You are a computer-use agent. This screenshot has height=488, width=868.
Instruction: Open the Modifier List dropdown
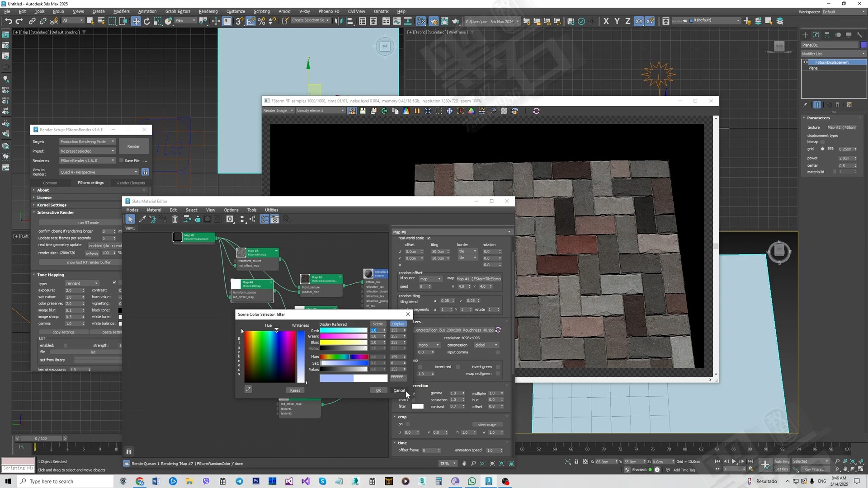pos(834,54)
